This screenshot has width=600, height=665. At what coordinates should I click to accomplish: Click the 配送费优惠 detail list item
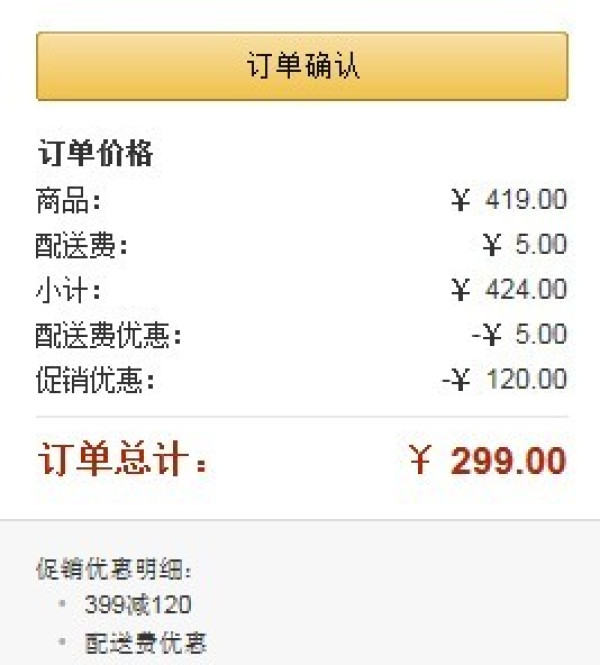pyautogui.click(x=145, y=643)
